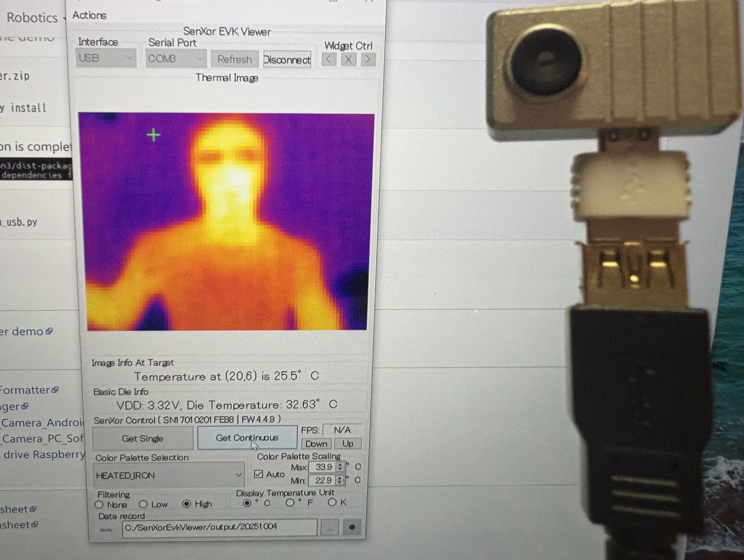The height and width of the screenshot is (560, 744).
Task: Click the Get Single button
Action: tap(143, 439)
